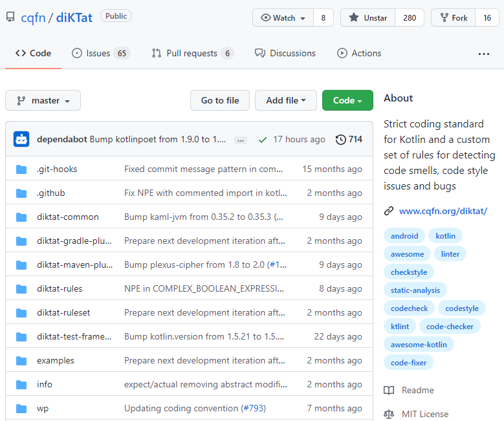Viewport: 504px width, 421px height.
Task: Click the git branch icon on master
Action: [21, 101]
